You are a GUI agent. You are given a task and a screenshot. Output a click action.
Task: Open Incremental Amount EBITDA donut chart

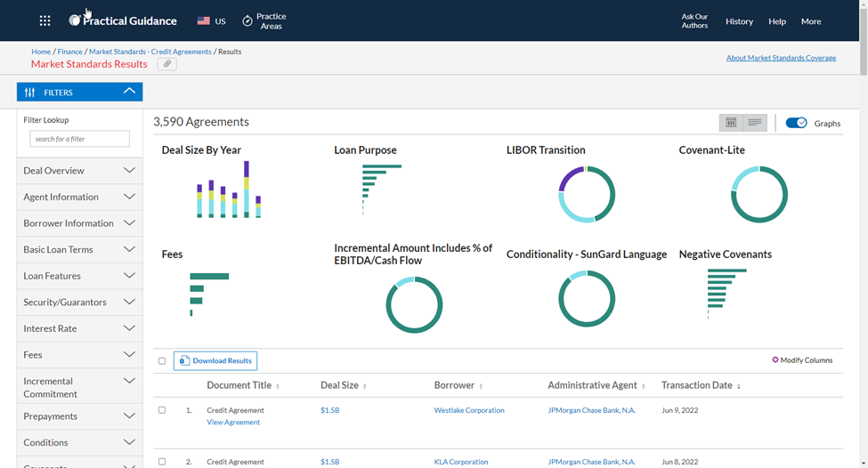[414, 305]
